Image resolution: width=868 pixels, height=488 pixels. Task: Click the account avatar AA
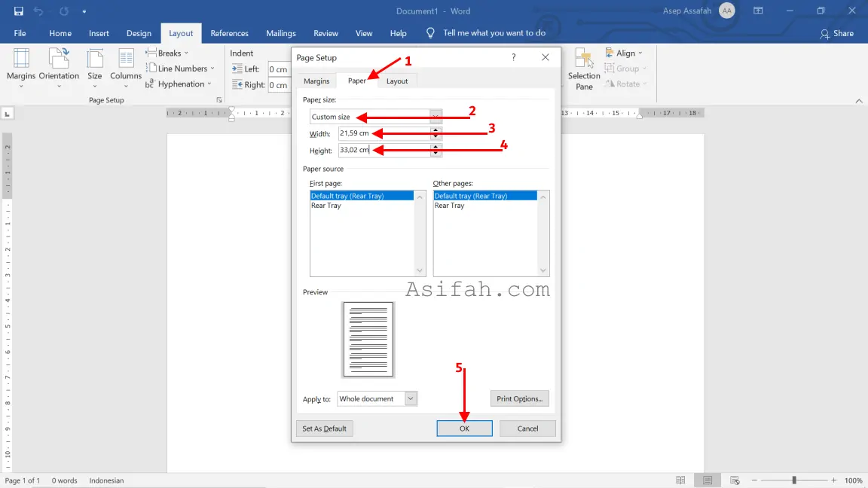tap(727, 11)
